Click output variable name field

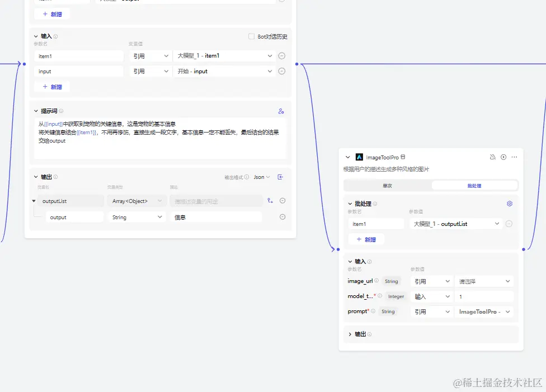tap(74, 217)
